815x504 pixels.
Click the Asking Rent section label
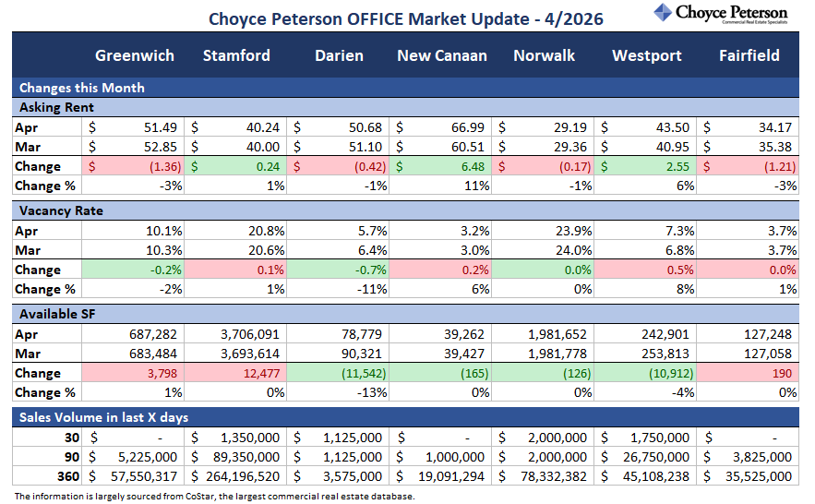56,108
